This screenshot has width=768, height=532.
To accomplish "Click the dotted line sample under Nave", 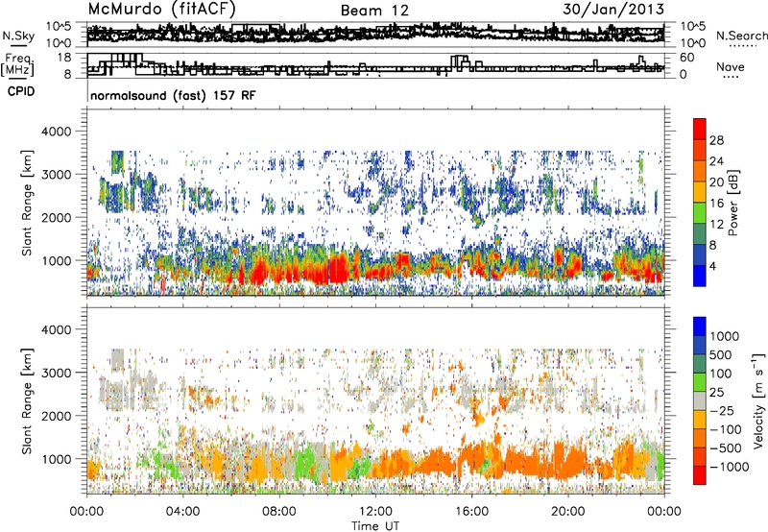I will coord(731,78).
